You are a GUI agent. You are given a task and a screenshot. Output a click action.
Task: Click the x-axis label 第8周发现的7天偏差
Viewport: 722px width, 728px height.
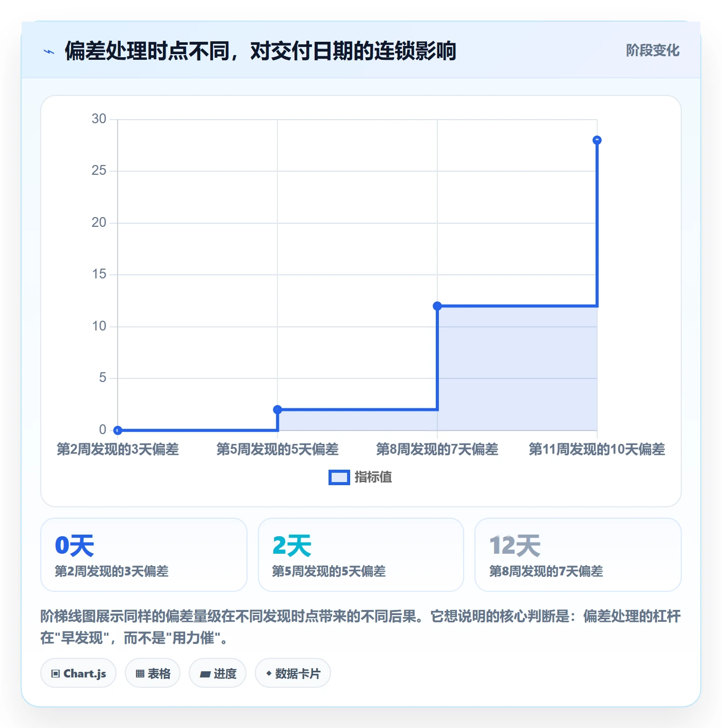click(437, 449)
